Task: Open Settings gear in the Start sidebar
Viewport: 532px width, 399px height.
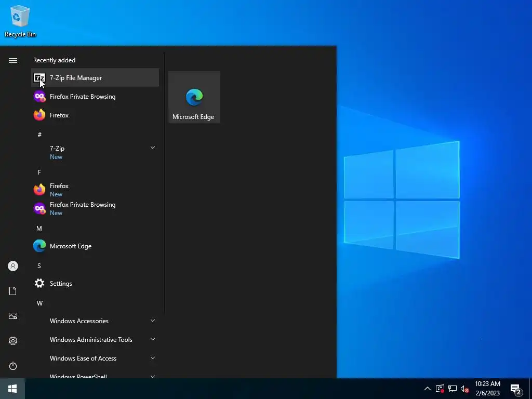Action: coord(13,341)
